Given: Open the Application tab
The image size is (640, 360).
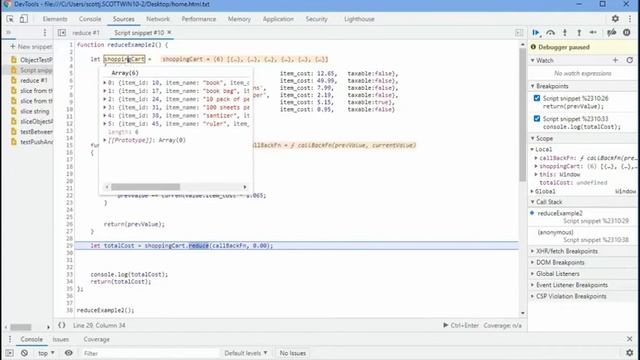Looking at the screenshot, I should (x=278, y=19).
